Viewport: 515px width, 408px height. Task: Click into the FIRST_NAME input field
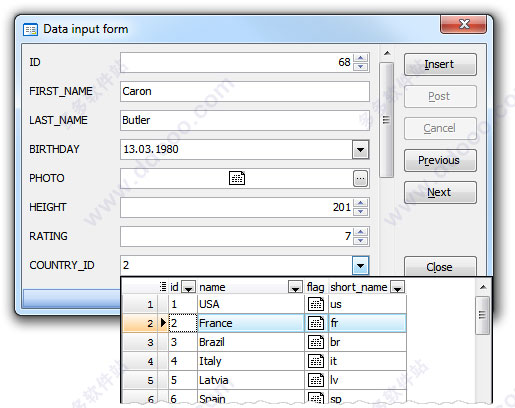point(245,91)
